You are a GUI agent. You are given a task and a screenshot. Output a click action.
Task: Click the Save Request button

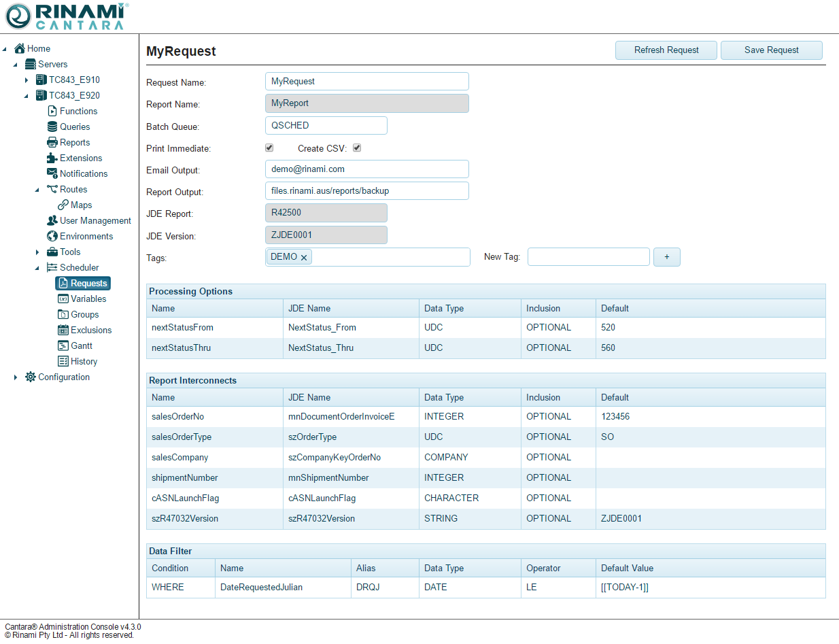(x=771, y=50)
